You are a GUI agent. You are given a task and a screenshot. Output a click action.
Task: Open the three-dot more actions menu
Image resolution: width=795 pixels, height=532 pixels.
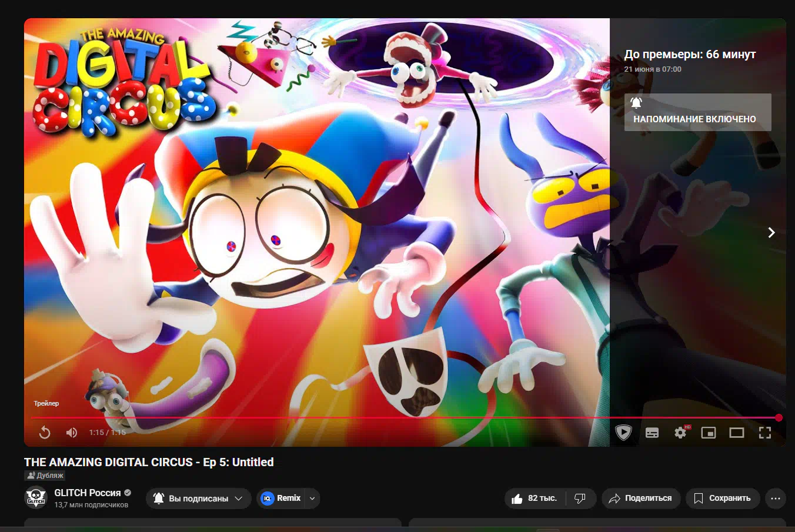776,498
